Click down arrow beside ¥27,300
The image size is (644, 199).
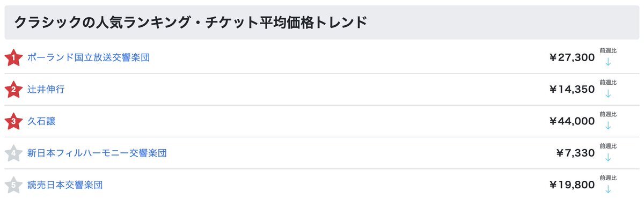(608, 62)
